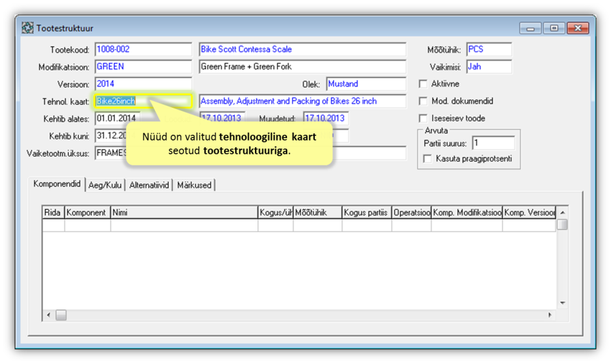
Task: Click the Tootekood field 1008-002
Action: point(143,49)
